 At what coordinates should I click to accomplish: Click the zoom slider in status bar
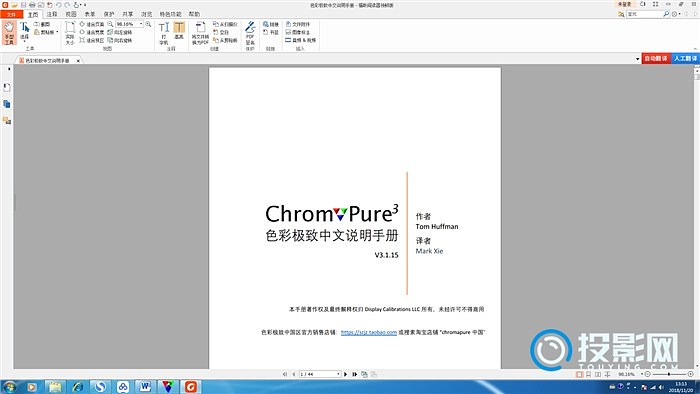click(x=668, y=374)
